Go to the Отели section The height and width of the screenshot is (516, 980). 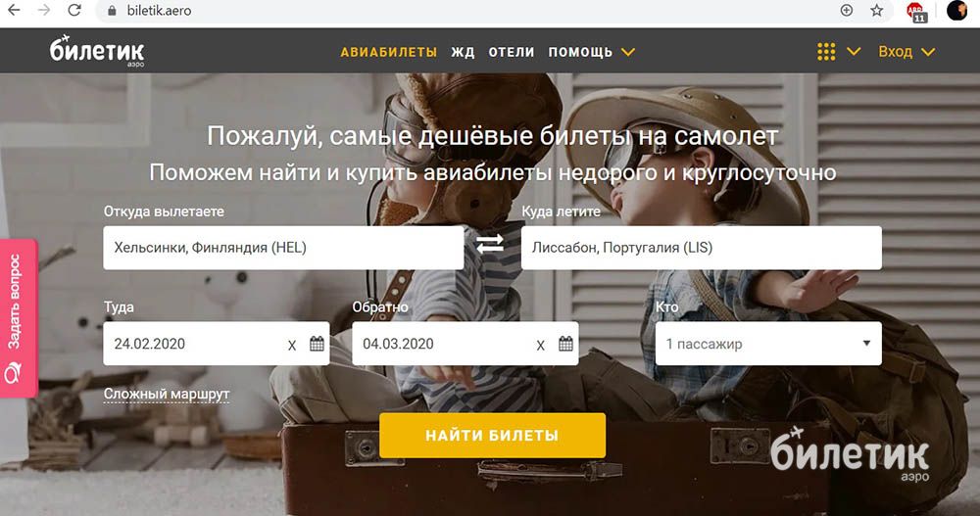click(512, 53)
